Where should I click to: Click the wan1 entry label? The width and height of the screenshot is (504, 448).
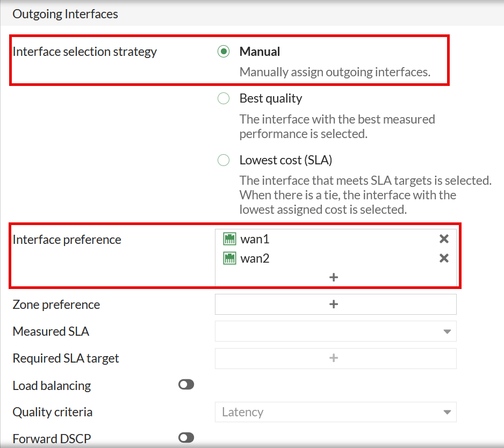[x=255, y=239]
